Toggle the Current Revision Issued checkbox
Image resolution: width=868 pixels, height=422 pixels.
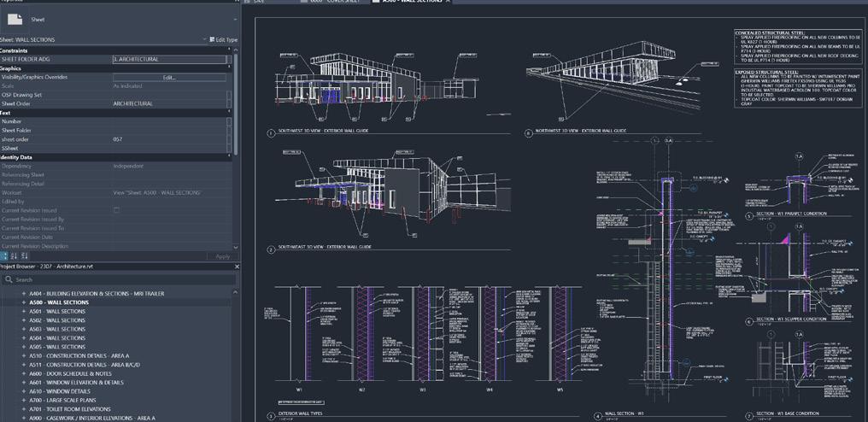click(116, 210)
